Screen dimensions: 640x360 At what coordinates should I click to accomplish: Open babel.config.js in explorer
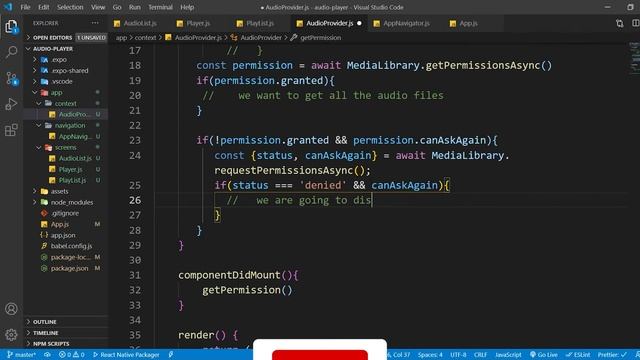[71, 246]
